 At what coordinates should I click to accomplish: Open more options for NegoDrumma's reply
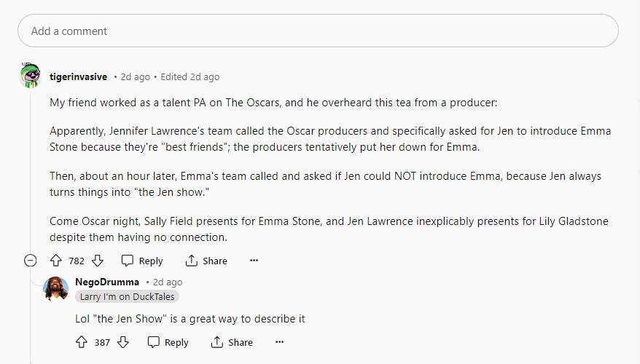pyautogui.click(x=279, y=342)
